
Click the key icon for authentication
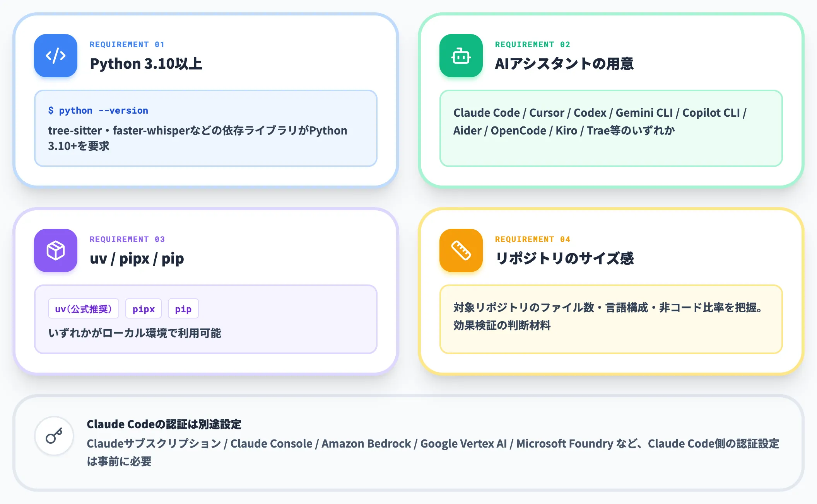coord(54,436)
